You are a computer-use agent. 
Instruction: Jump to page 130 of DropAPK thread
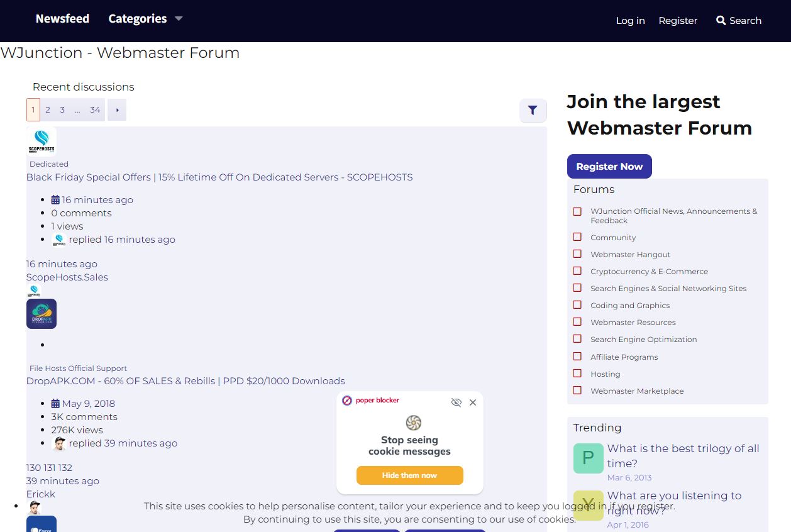(x=33, y=468)
